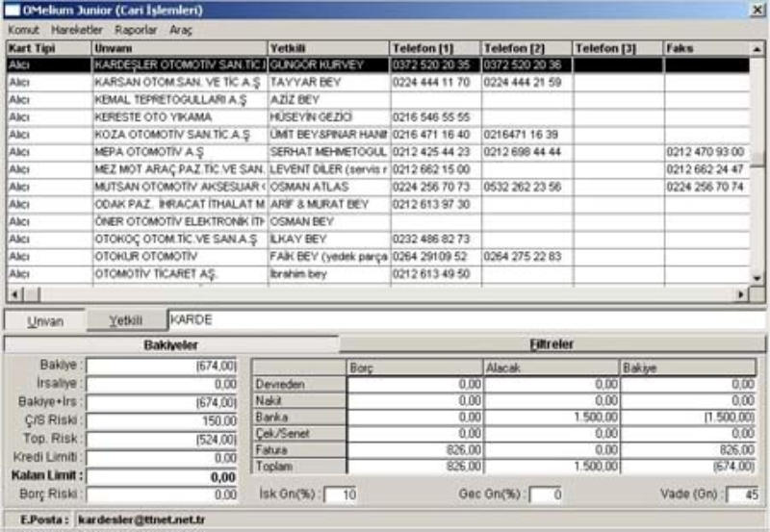Click the Kalan Limit value field
The image size is (770, 532).
point(162,476)
